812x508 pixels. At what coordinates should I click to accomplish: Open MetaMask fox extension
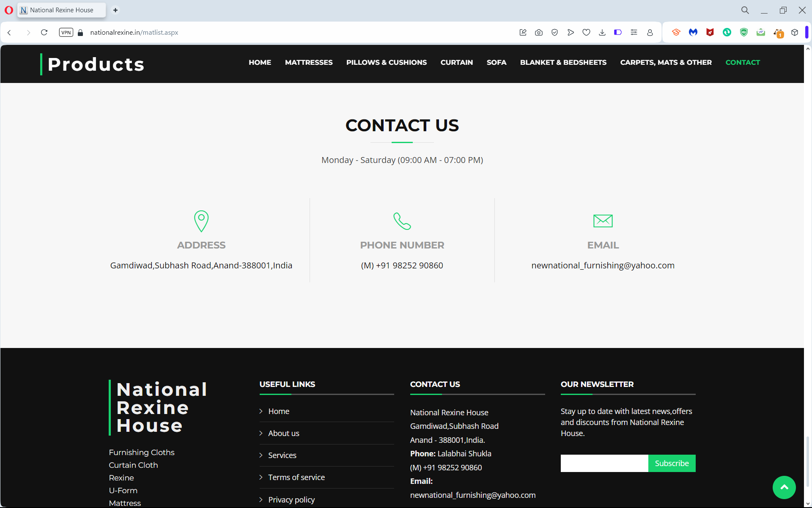click(x=778, y=33)
